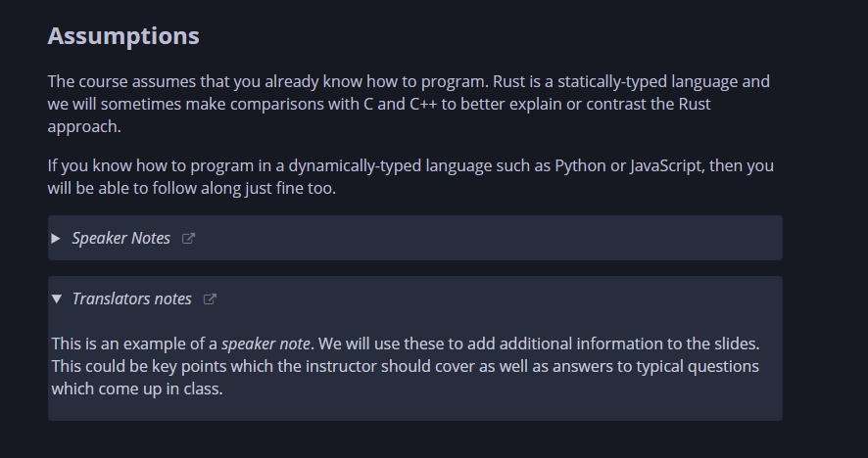Click the text "which come up in class."

137,389
